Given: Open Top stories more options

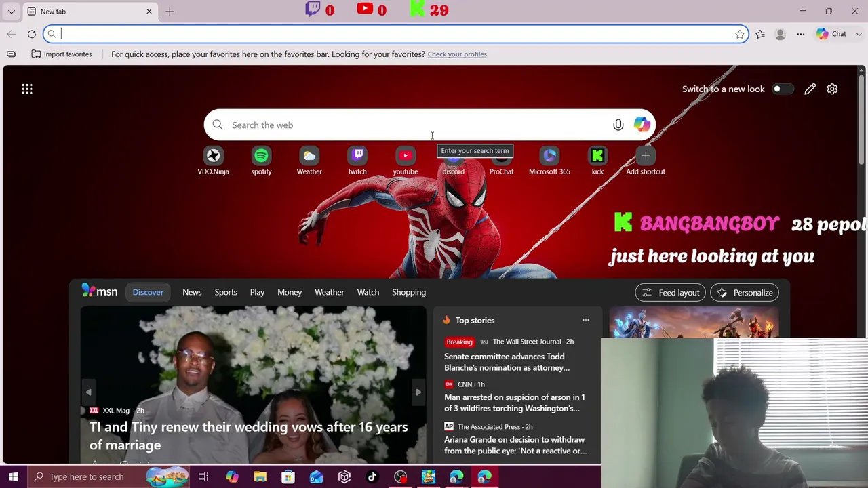Looking at the screenshot, I should click(586, 320).
